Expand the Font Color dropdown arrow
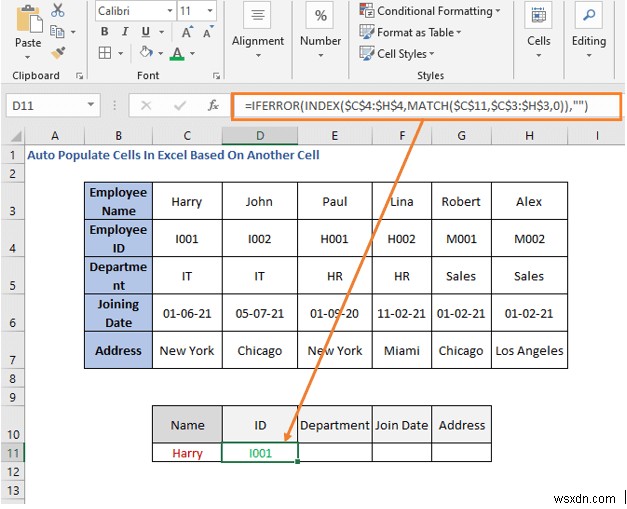The height and width of the screenshot is (509, 627). (192, 53)
